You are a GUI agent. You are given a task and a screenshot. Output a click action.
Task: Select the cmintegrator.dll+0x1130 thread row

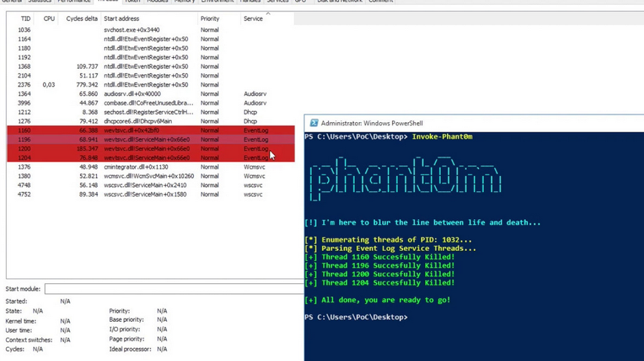tap(151, 167)
